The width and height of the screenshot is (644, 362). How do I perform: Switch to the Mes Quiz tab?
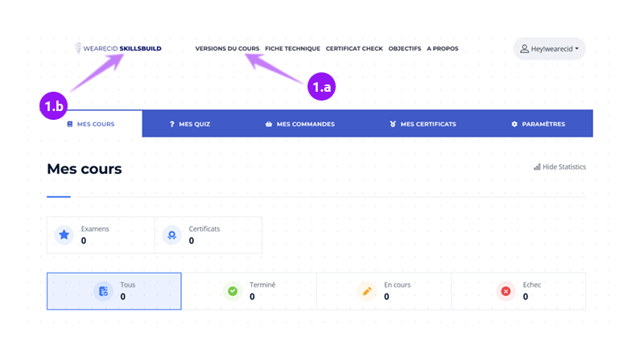(x=190, y=124)
